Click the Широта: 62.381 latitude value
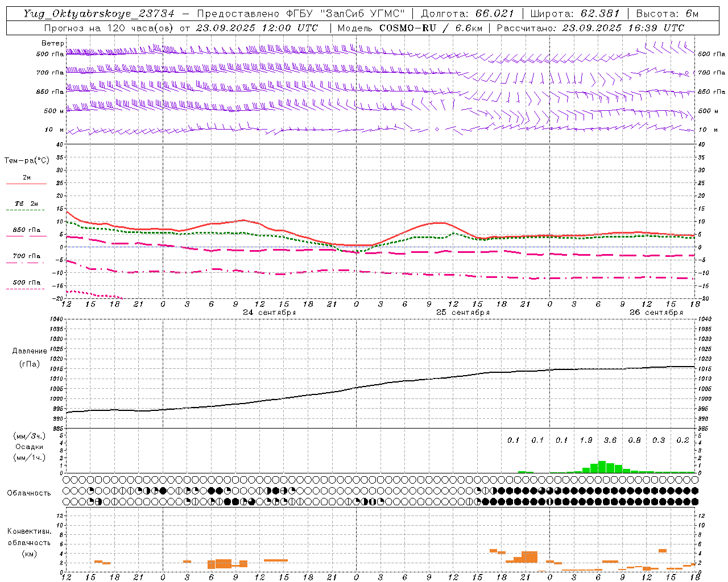This screenshot has width=728, height=582. coord(574,14)
